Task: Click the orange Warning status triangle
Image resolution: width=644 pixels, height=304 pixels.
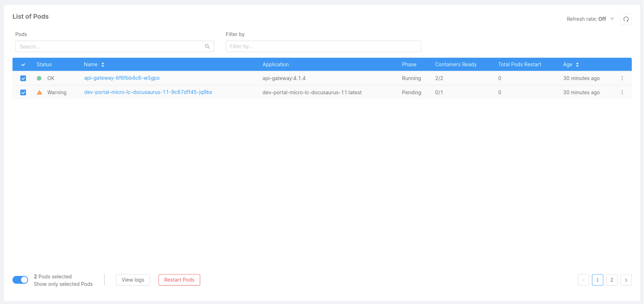Action: pyautogui.click(x=39, y=92)
